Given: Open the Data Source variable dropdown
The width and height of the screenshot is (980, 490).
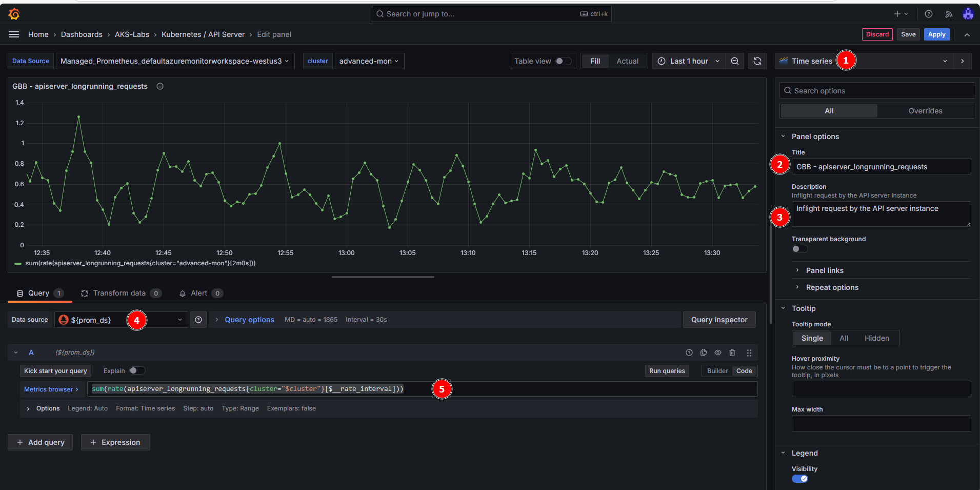Looking at the screenshot, I should click(x=175, y=61).
